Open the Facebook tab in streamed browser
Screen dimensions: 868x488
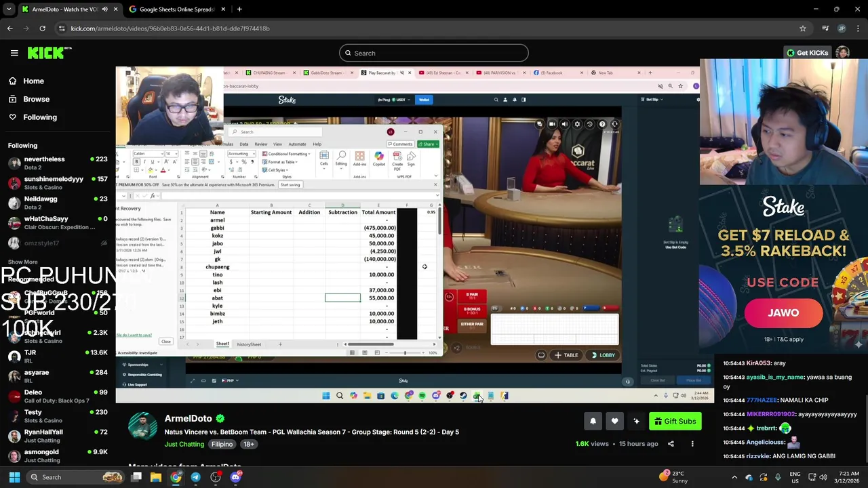[552, 73]
